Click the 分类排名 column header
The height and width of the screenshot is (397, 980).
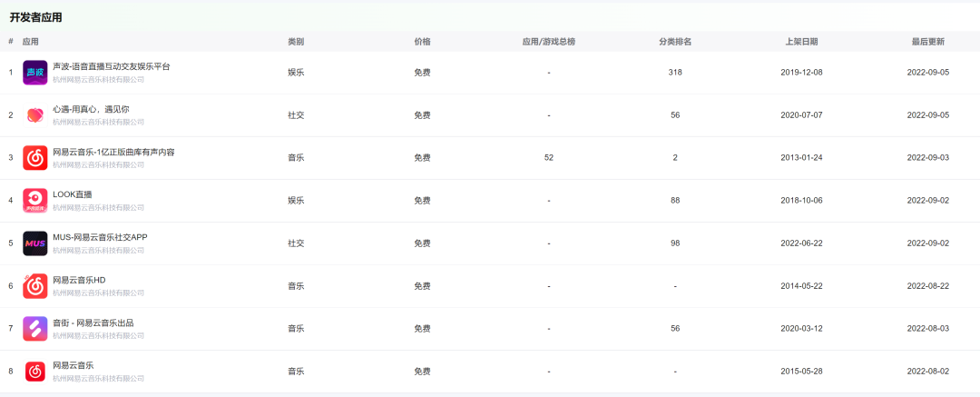point(675,42)
